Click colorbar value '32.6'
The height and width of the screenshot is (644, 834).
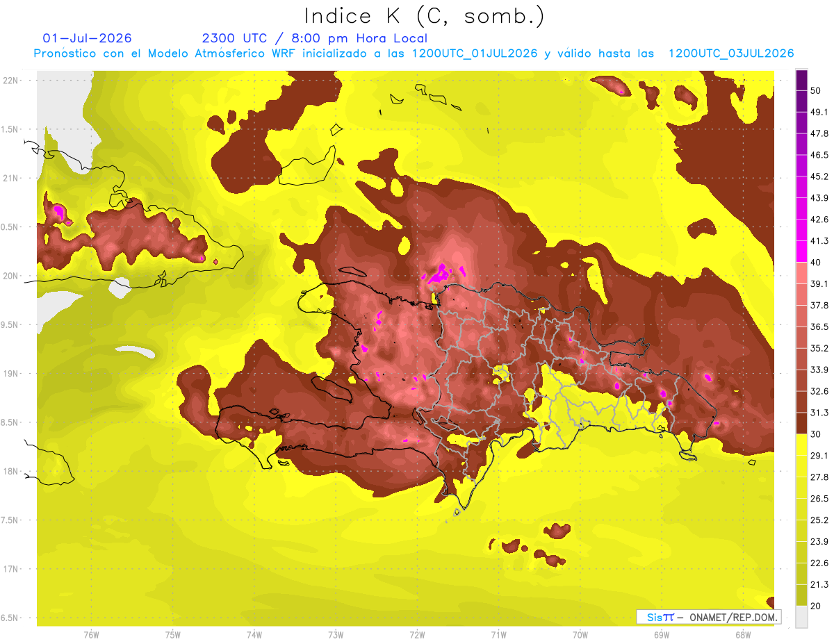pos(819,391)
